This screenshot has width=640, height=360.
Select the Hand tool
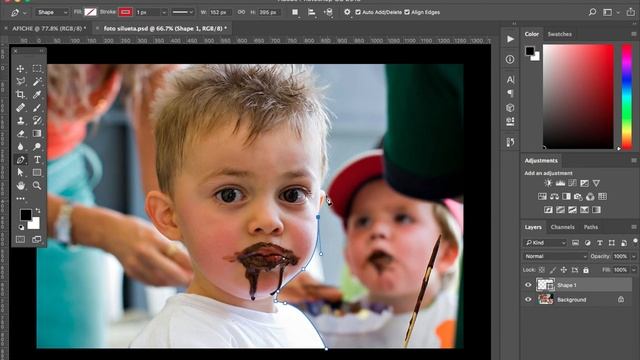20,185
